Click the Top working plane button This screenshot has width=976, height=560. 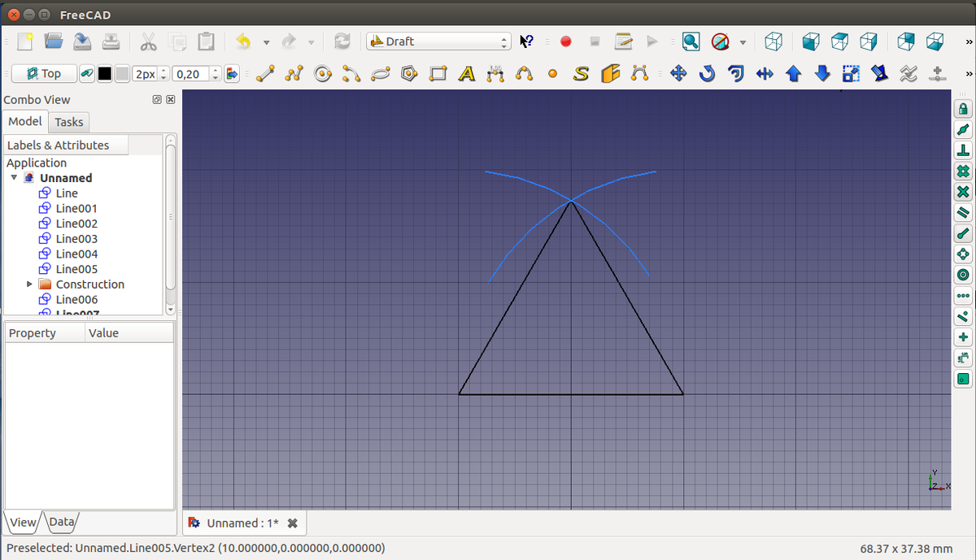pos(44,74)
